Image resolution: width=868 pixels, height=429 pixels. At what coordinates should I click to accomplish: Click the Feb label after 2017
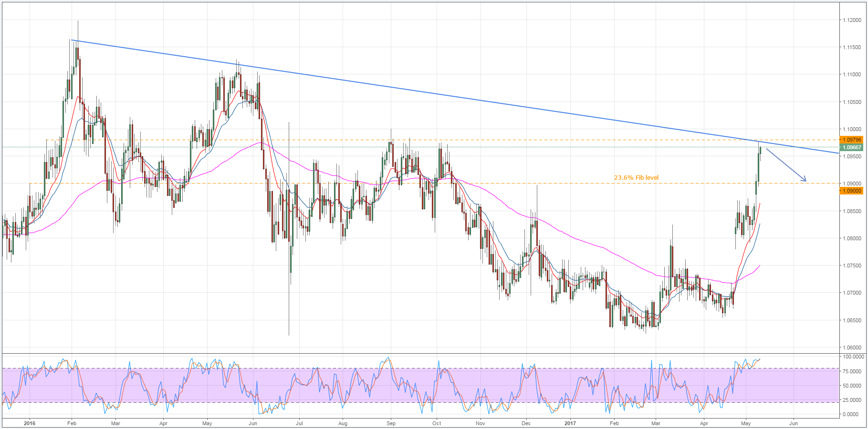tap(614, 423)
